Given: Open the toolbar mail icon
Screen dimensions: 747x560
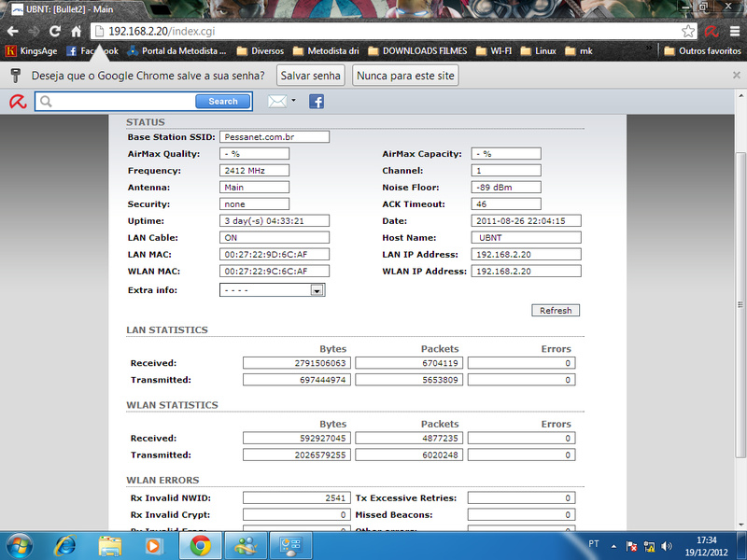Looking at the screenshot, I should tap(276, 102).
